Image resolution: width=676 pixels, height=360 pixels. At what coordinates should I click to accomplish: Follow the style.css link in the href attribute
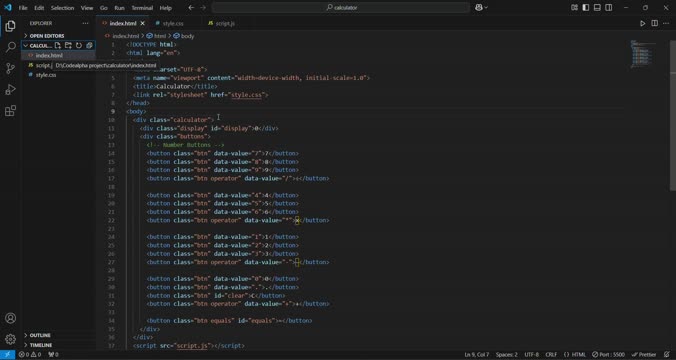[247, 94]
